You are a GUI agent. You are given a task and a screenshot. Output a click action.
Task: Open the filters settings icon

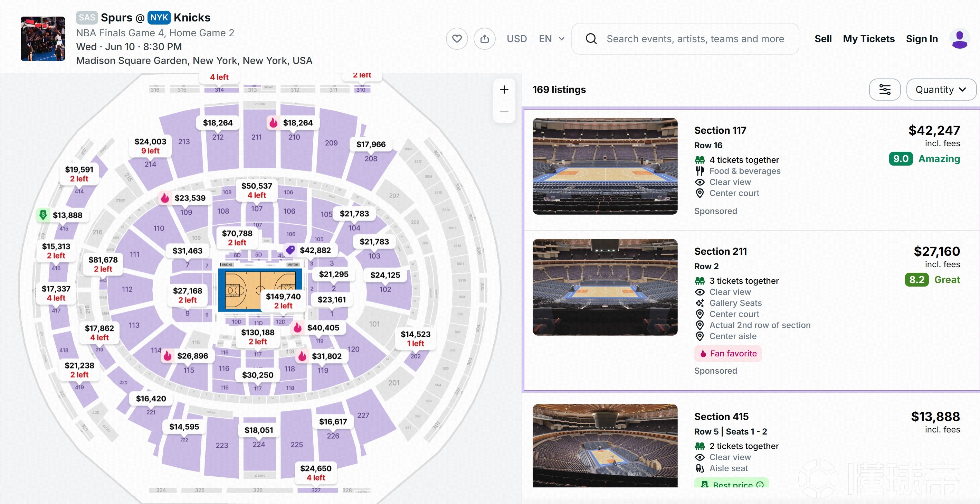(885, 90)
